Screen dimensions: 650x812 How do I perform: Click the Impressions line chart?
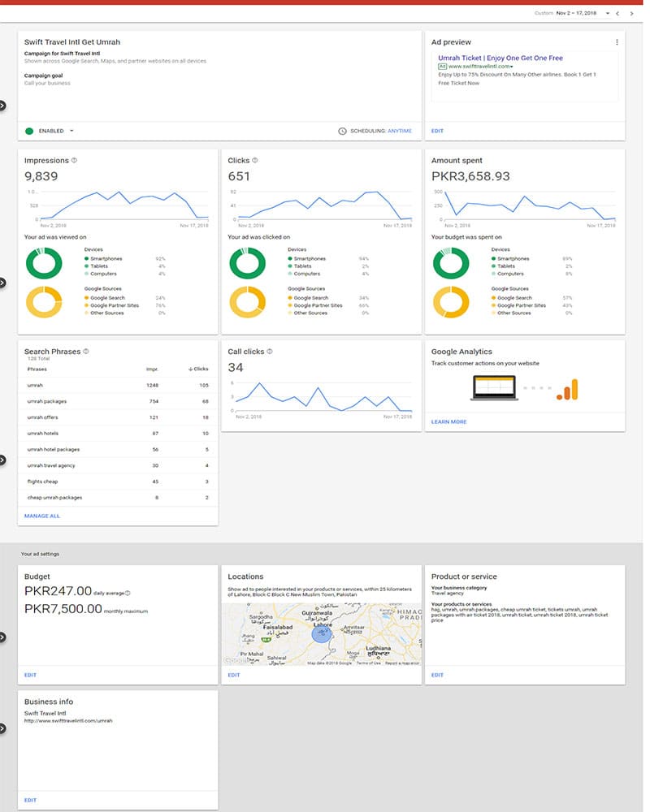pos(124,205)
